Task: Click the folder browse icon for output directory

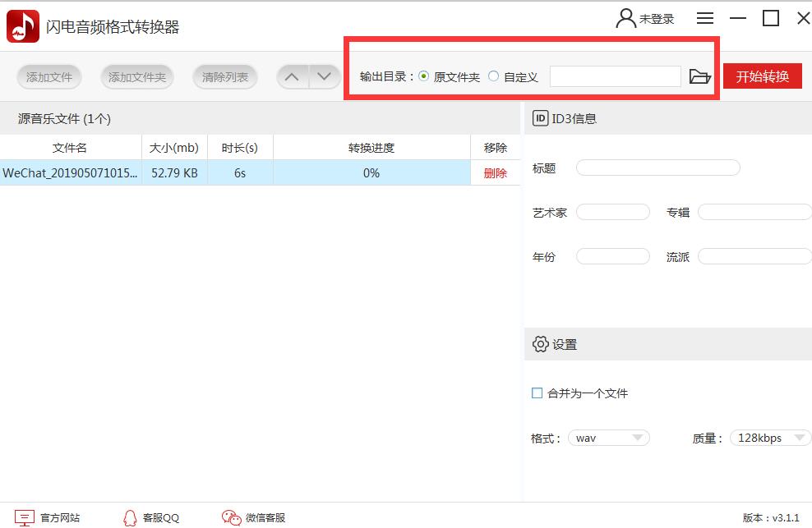Action: (699, 76)
